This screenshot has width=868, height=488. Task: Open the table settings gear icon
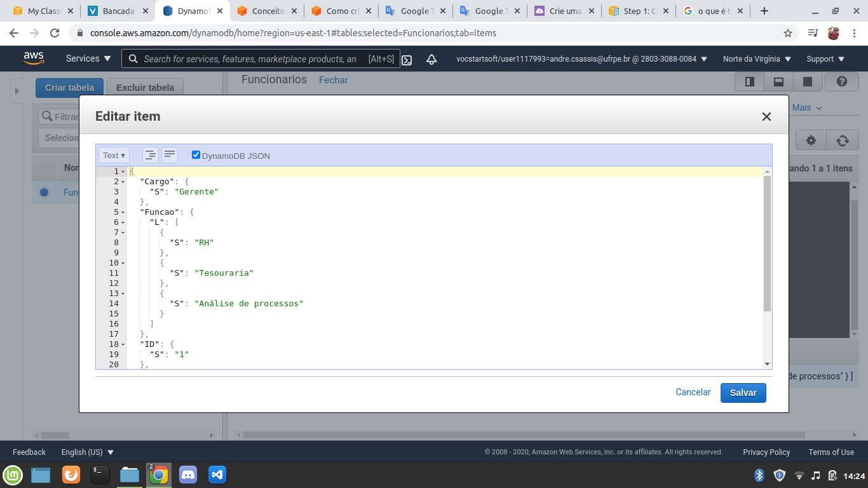(811, 140)
